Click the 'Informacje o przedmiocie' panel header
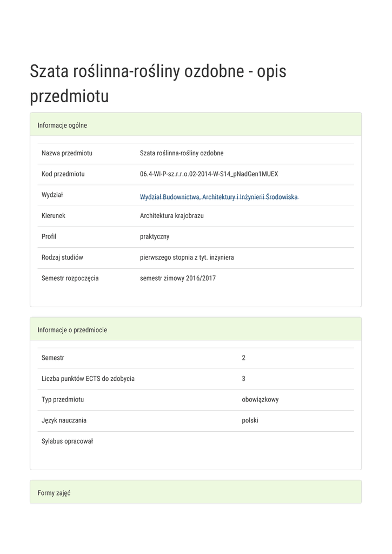This screenshot has width=392, height=554. (x=72, y=330)
